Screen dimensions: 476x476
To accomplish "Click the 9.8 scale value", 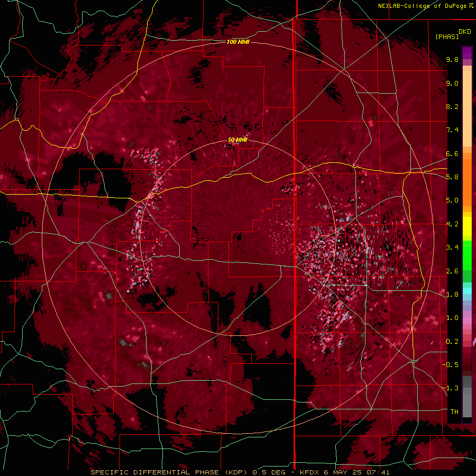I will pos(452,59).
